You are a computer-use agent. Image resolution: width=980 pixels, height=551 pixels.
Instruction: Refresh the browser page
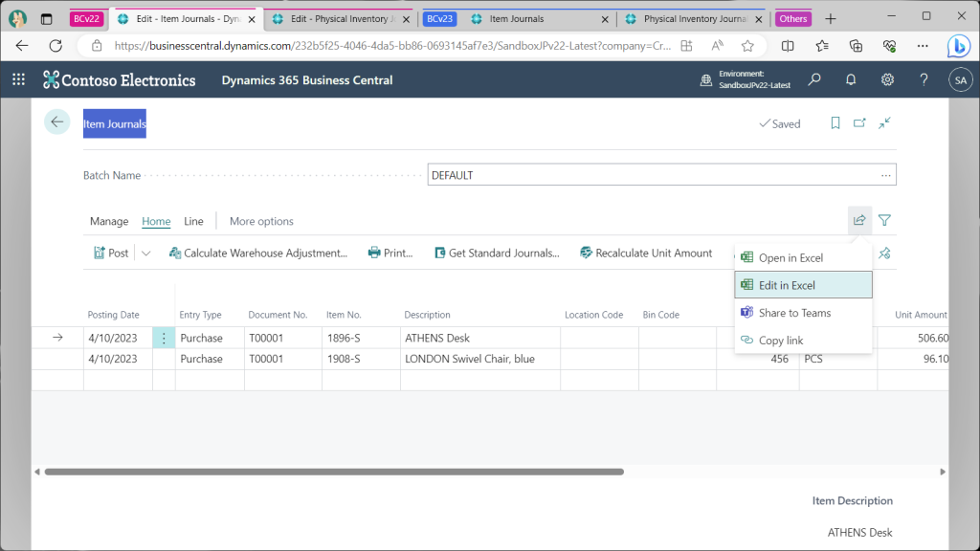[56, 46]
